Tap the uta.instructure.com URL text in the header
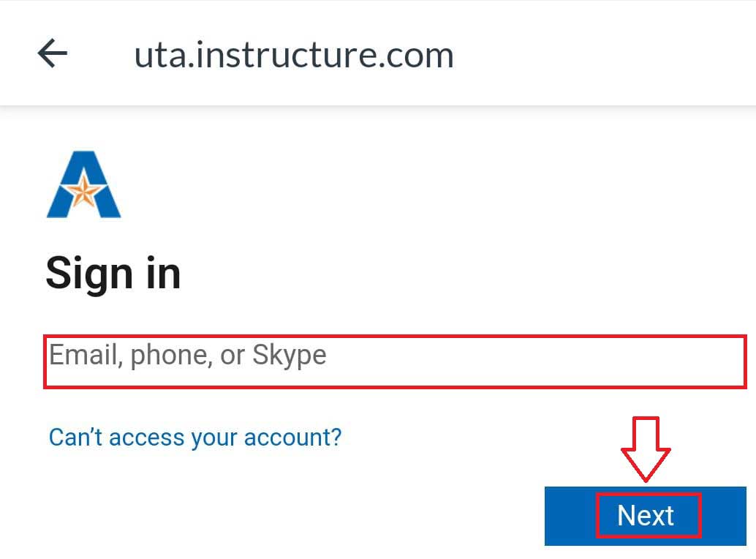756x559 pixels. pyautogui.click(x=293, y=55)
